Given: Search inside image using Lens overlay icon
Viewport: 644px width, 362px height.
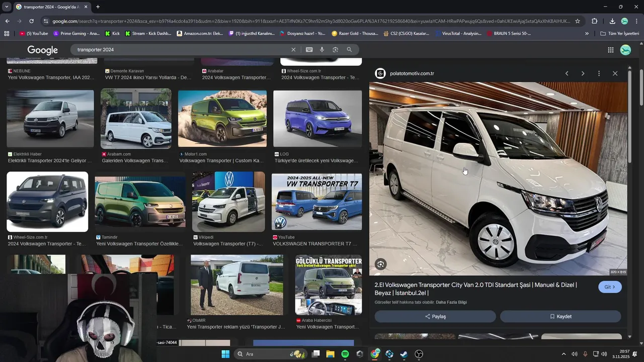Looking at the screenshot, I should coord(381,264).
